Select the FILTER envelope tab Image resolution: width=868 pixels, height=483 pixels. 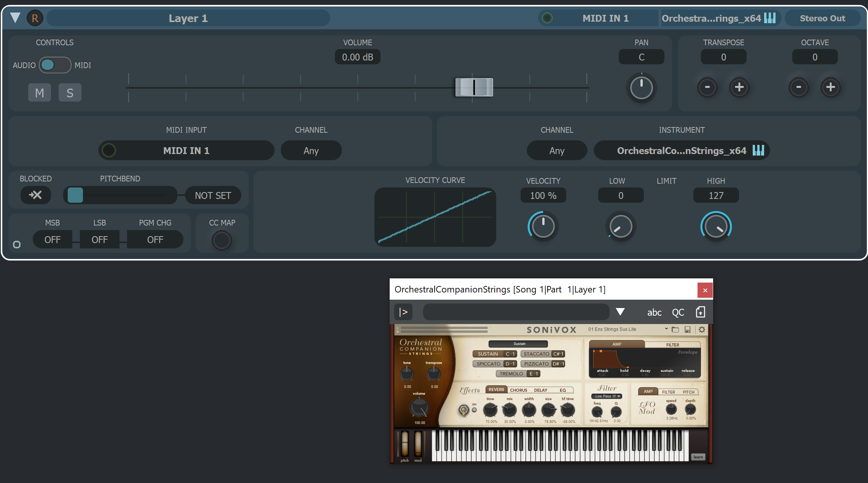[672, 345]
